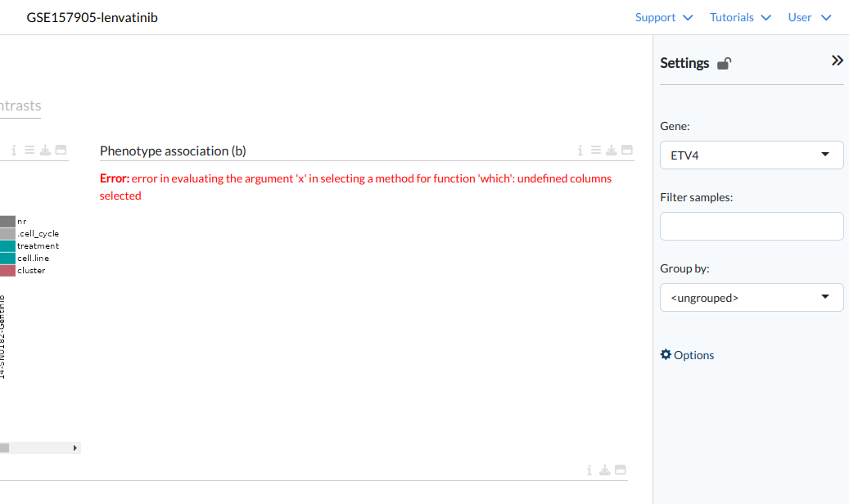Click the User chevron arrow
The width and height of the screenshot is (849, 504).
(826, 18)
